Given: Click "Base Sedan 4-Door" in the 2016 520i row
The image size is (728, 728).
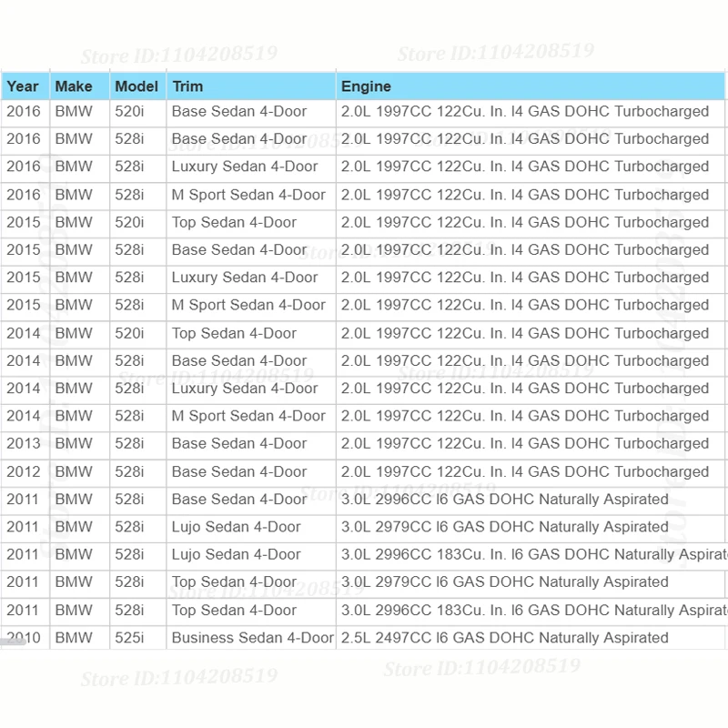Looking at the screenshot, I should click(x=239, y=111).
